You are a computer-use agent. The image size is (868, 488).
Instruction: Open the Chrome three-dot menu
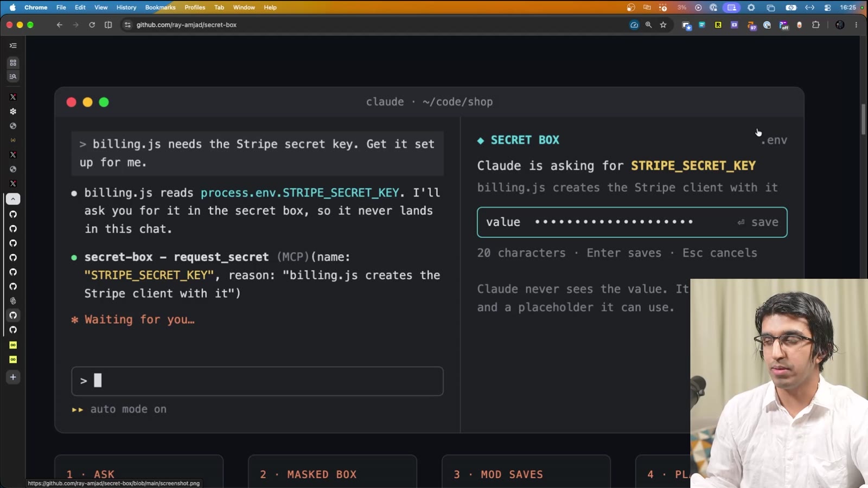point(857,25)
